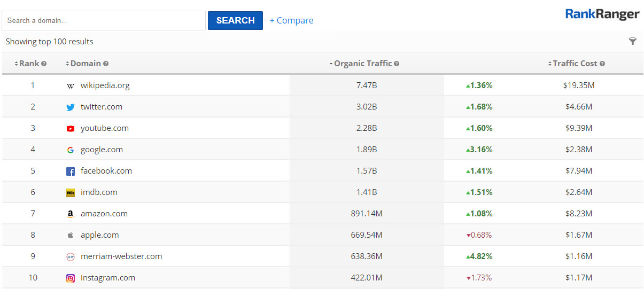Click the RankRanger logo
The image size is (644, 289).
[x=602, y=14]
